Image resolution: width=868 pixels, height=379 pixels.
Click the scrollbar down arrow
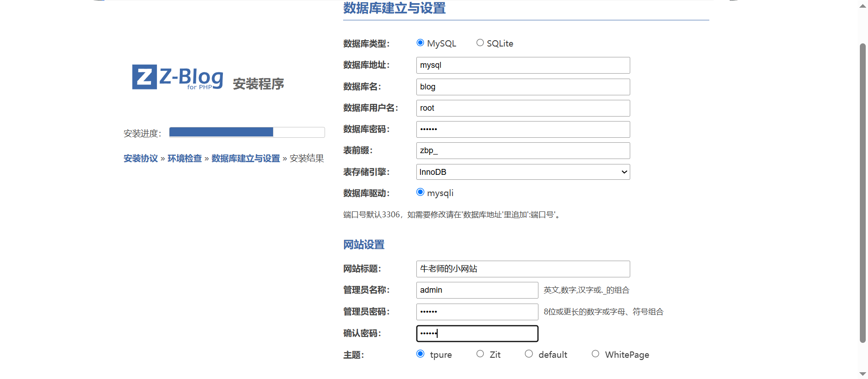(x=863, y=374)
